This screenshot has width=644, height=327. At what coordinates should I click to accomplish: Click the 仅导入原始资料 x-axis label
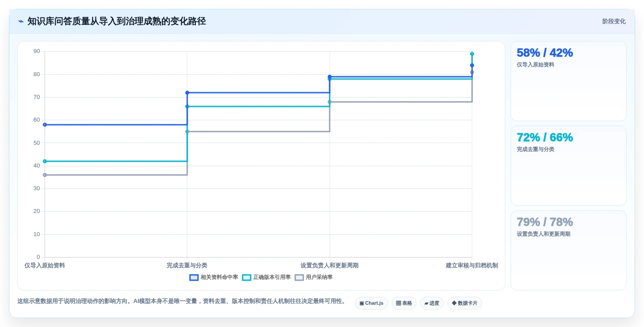tap(45, 266)
